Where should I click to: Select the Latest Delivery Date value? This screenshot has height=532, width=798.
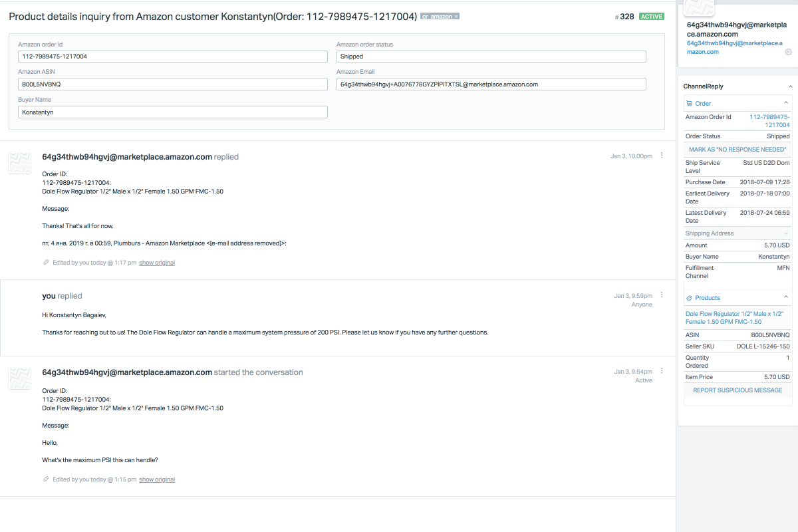point(765,213)
